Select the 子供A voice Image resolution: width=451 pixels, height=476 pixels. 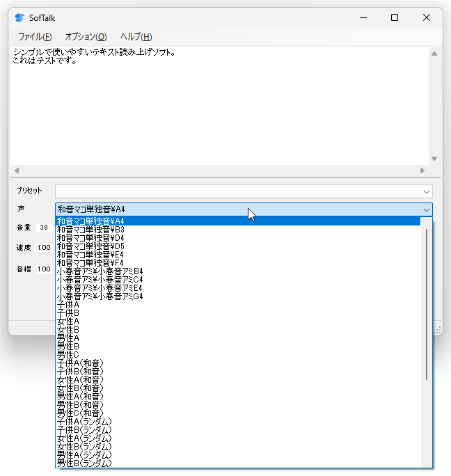[x=238, y=305]
